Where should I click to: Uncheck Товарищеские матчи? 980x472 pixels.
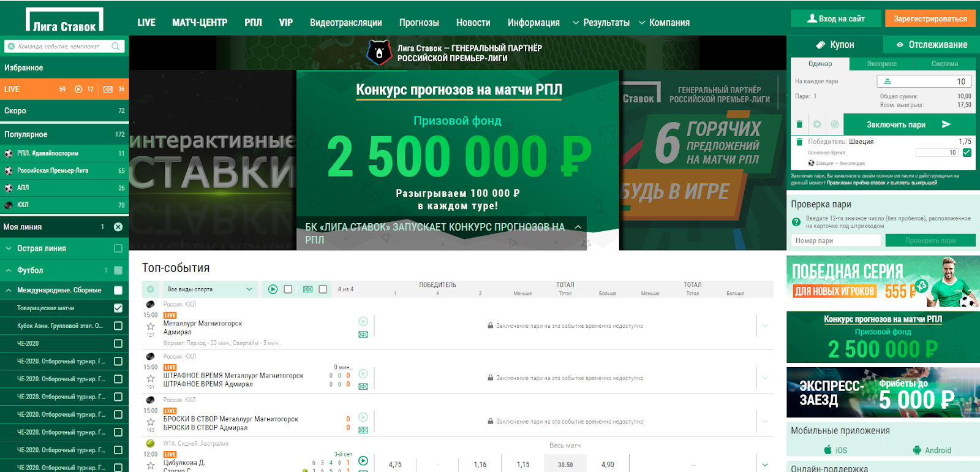click(118, 308)
